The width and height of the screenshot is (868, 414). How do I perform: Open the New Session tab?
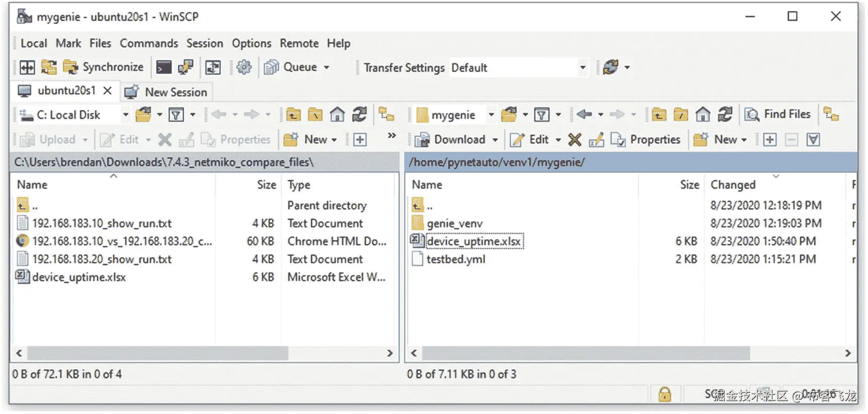166,92
